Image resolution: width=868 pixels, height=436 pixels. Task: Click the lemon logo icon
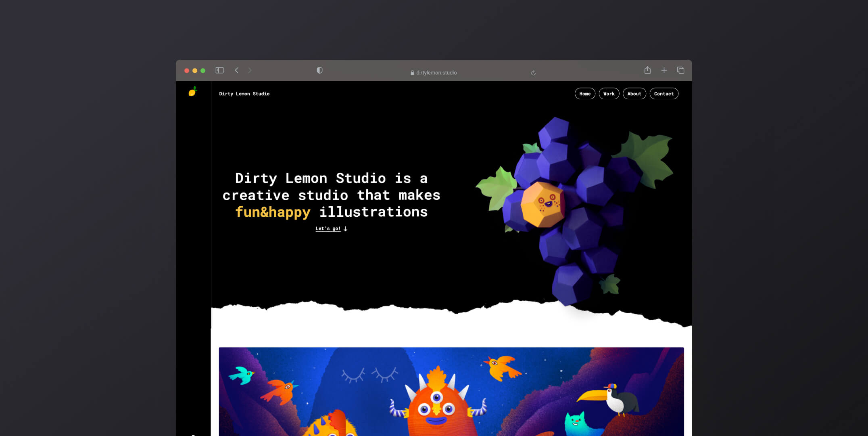(193, 91)
